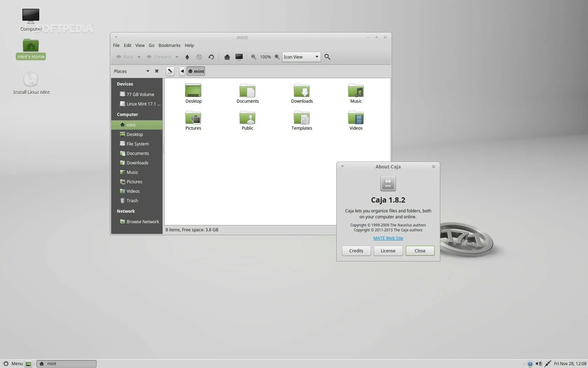Open the Go menu
Screen dimensions: 588x368
152,45
